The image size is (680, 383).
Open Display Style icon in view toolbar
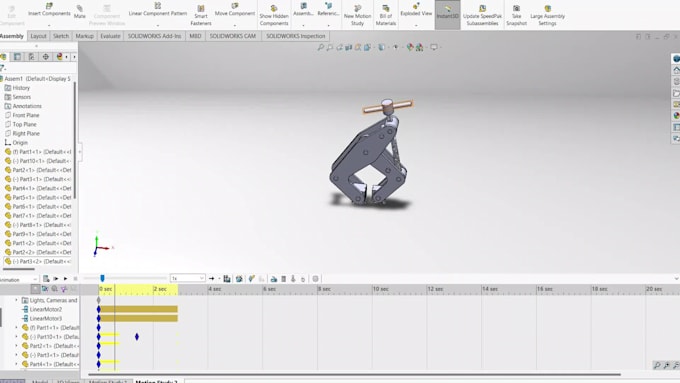[x=381, y=47]
